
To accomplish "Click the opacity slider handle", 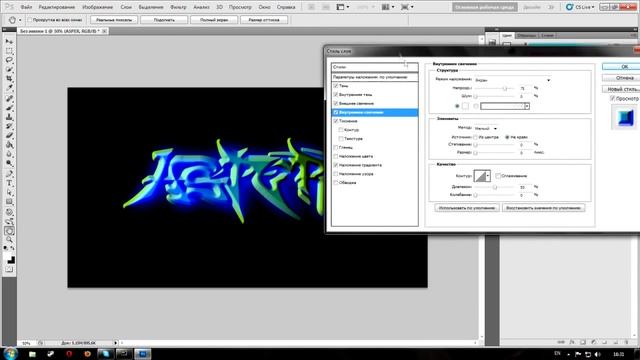I will pos(505,88).
